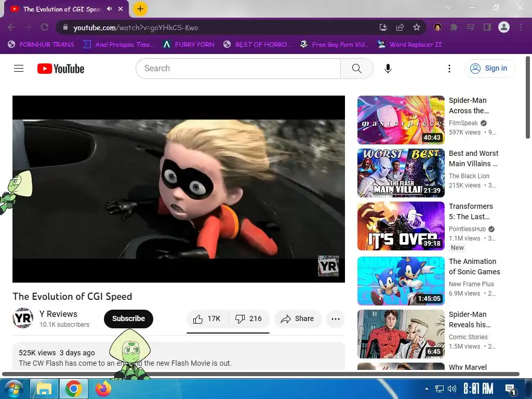Click Comic Stories channel name

coord(468,337)
